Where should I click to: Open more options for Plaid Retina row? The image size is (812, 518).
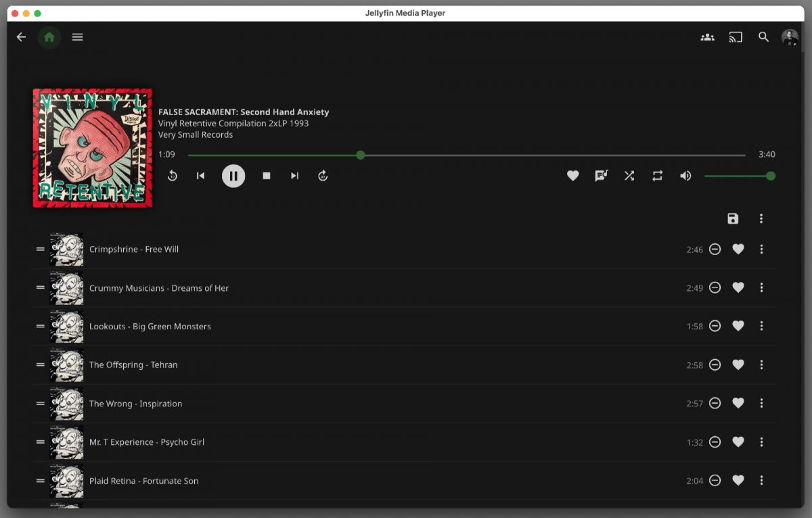pyautogui.click(x=761, y=480)
